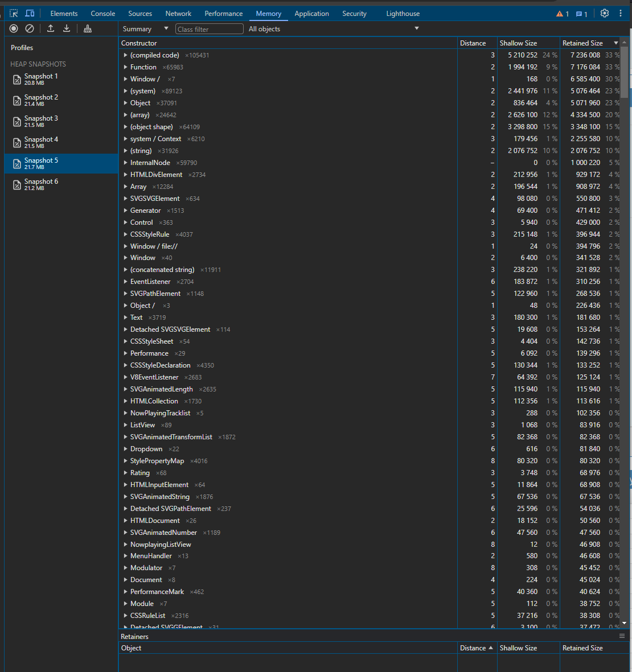632x672 pixels.
Task: Switch to the Network tab
Action: pyautogui.click(x=178, y=14)
